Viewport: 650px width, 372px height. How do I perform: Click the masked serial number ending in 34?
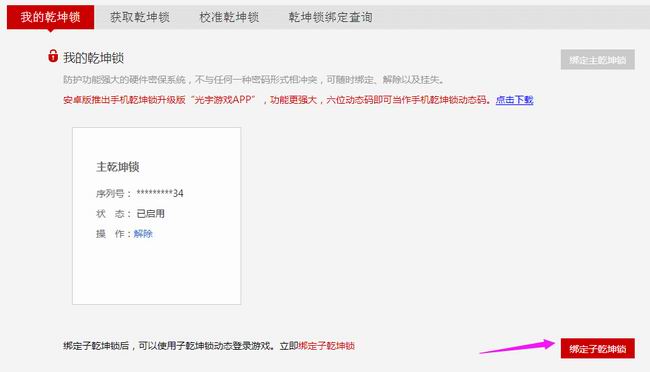click(160, 193)
